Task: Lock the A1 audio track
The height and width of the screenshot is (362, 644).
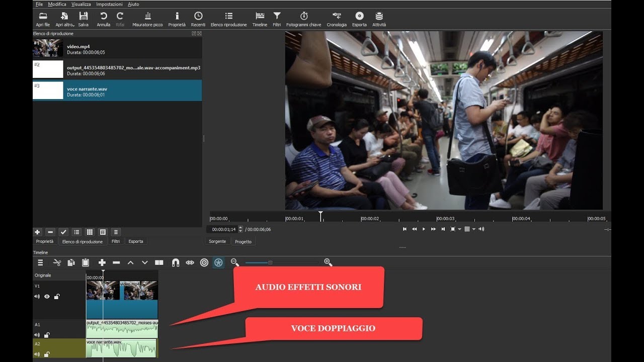Action: (47, 335)
